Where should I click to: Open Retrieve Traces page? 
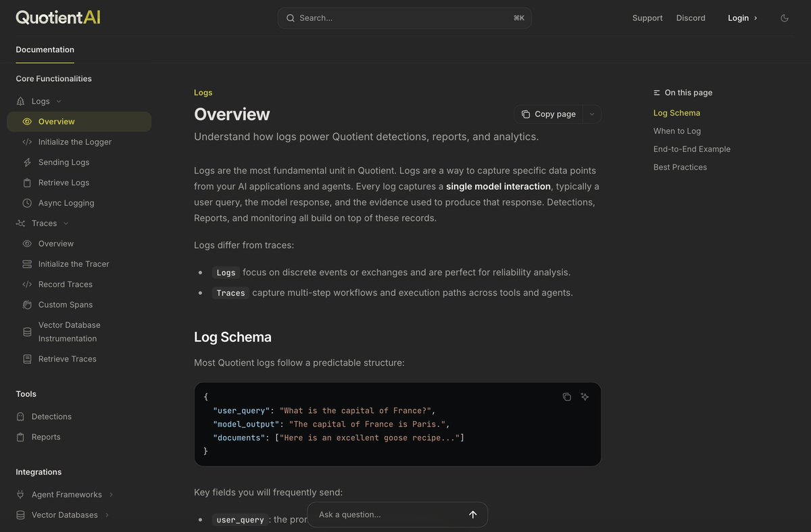(68, 359)
